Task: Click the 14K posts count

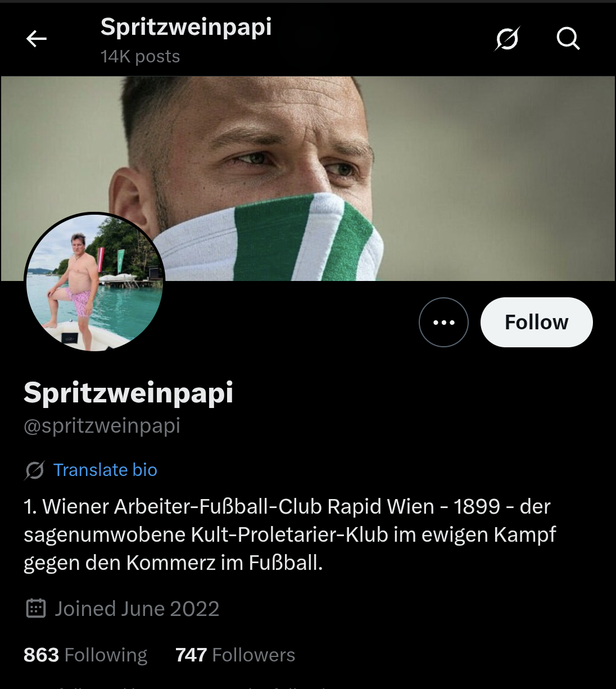Action: tap(141, 57)
